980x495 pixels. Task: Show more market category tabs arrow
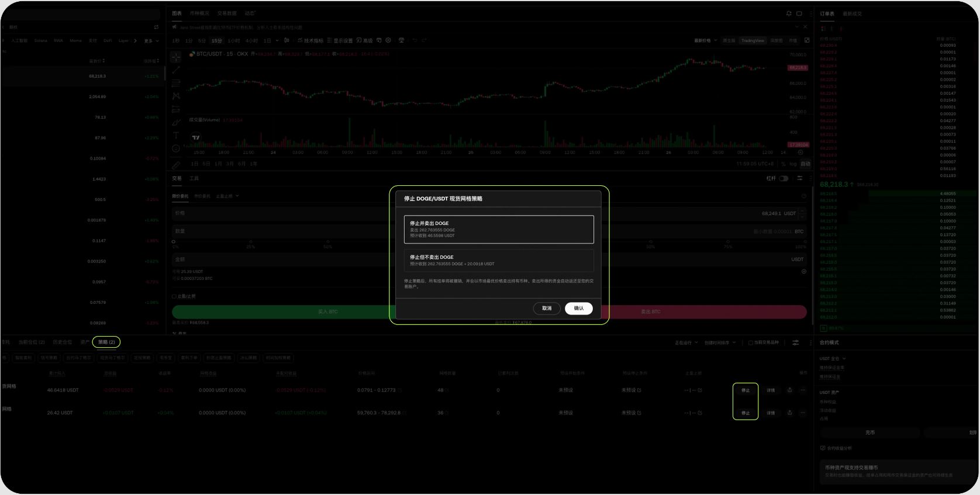point(135,41)
